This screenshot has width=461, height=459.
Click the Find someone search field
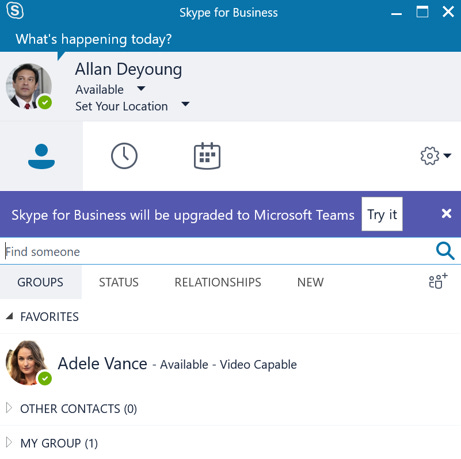tap(217, 251)
